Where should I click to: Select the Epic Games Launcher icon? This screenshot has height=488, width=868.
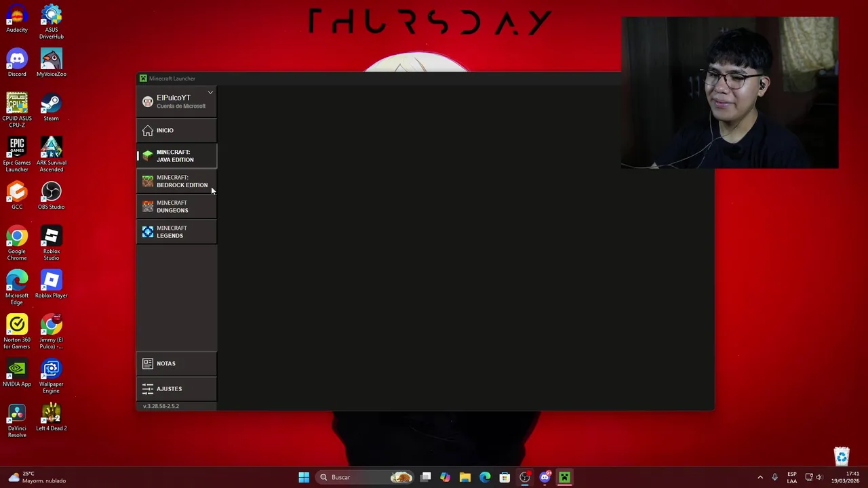click(17, 155)
